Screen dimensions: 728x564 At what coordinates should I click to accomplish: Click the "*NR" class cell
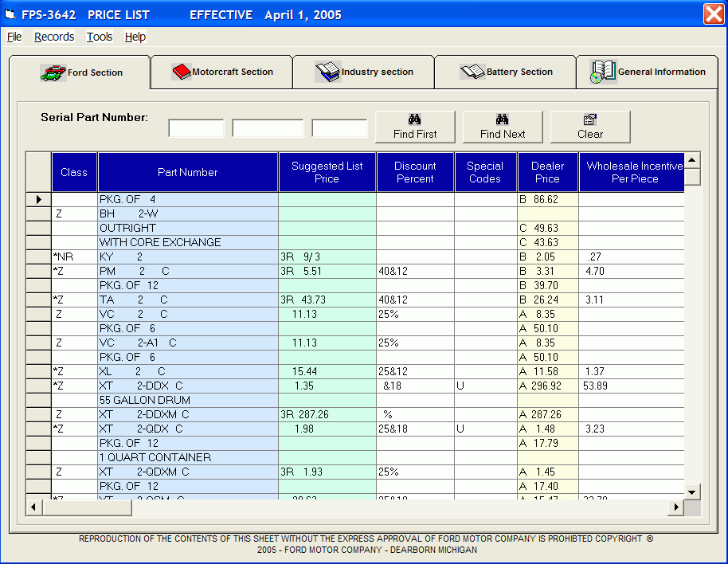coord(74,257)
